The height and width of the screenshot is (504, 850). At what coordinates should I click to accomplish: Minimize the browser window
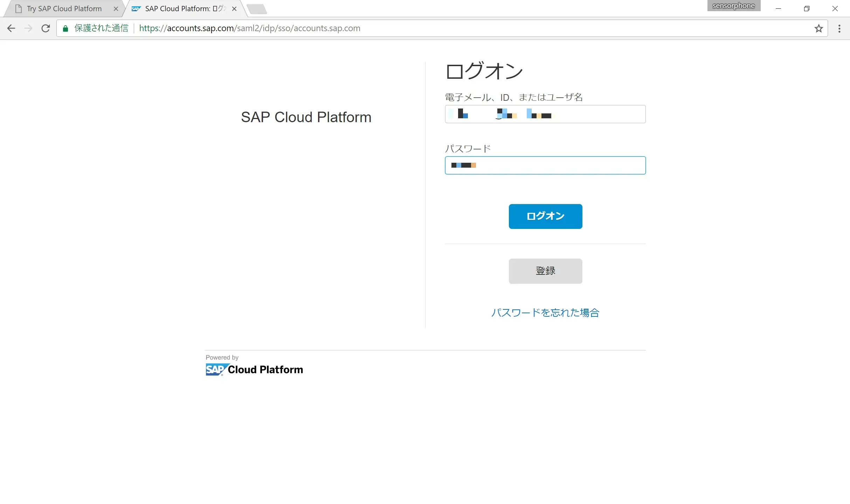click(778, 8)
